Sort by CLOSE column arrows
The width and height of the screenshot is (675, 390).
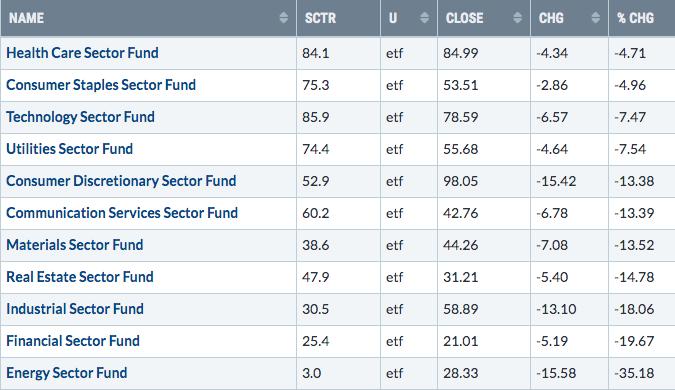pyautogui.click(x=517, y=18)
